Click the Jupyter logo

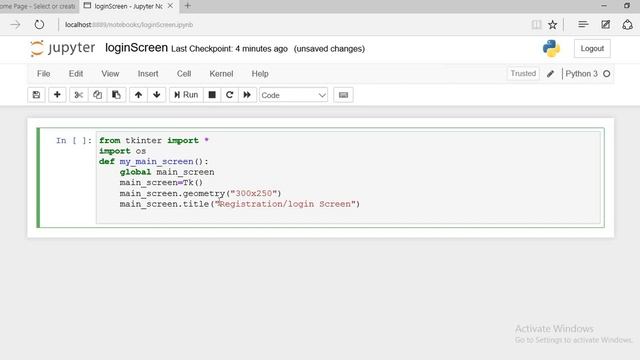(62, 48)
